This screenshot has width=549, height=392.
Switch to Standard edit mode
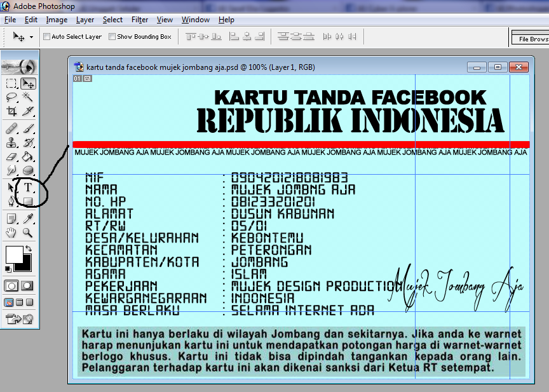click(11, 286)
